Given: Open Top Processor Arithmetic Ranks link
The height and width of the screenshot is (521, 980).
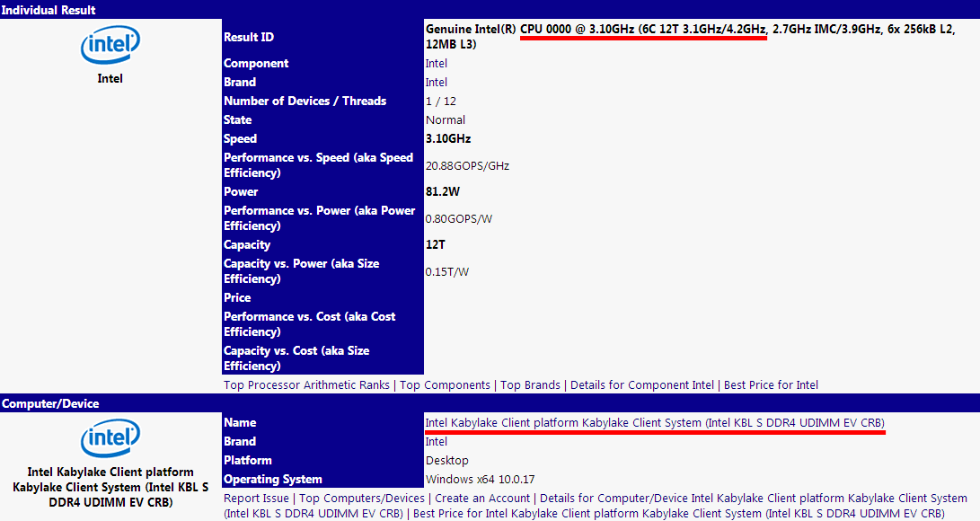Looking at the screenshot, I should (x=306, y=385).
